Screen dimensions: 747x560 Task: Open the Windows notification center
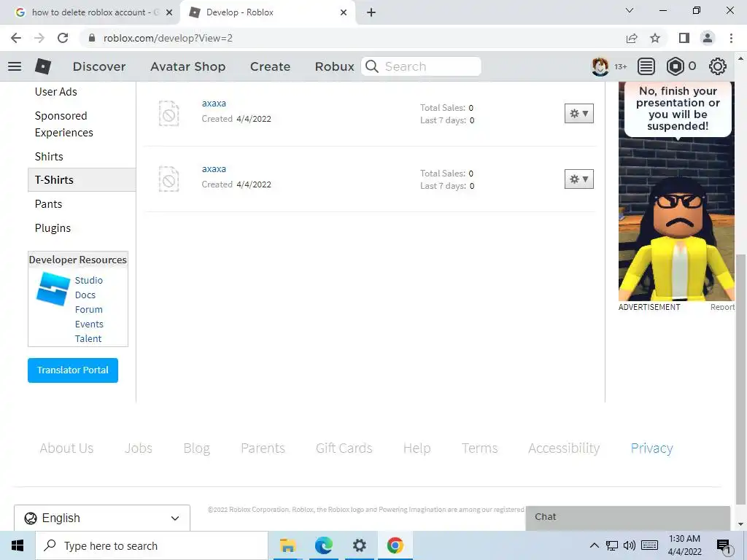(x=724, y=546)
